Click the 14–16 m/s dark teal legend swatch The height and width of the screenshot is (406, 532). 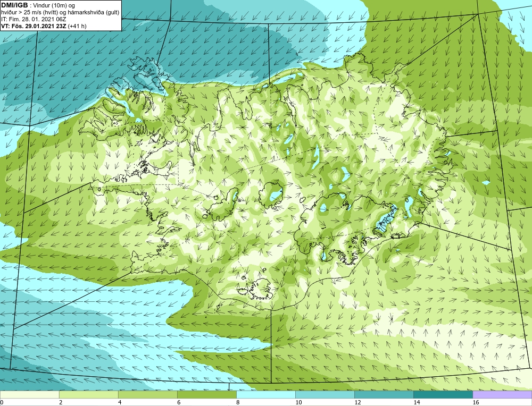[x=443, y=394]
